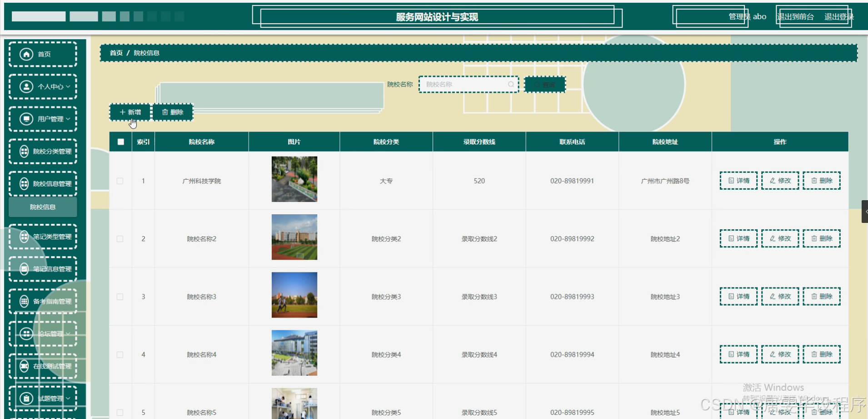This screenshot has height=419, width=868.
Task: Click the 个人中心 user icon
Action: pos(26,86)
